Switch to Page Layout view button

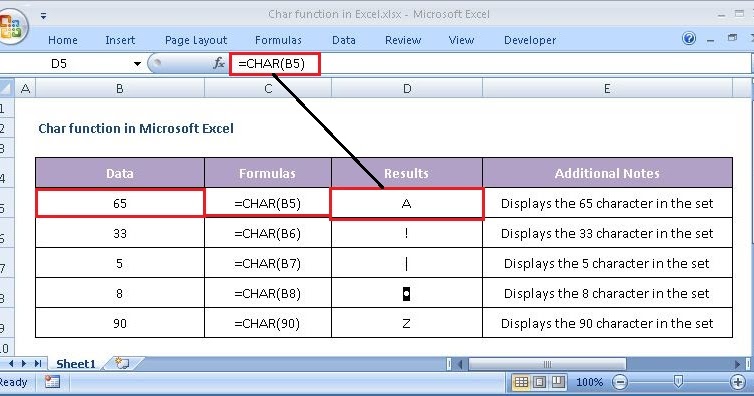(540, 383)
